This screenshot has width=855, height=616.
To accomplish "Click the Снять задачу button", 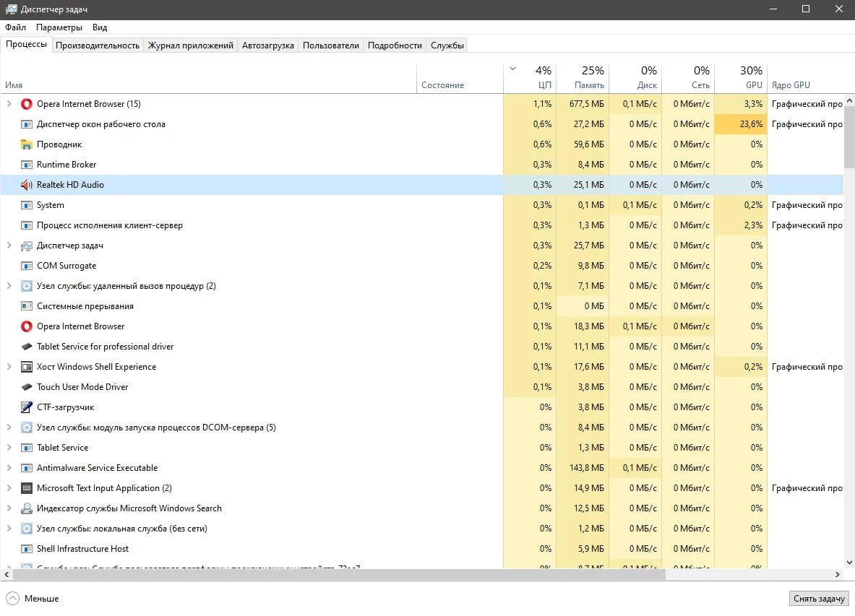I will [x=819, y=598].
